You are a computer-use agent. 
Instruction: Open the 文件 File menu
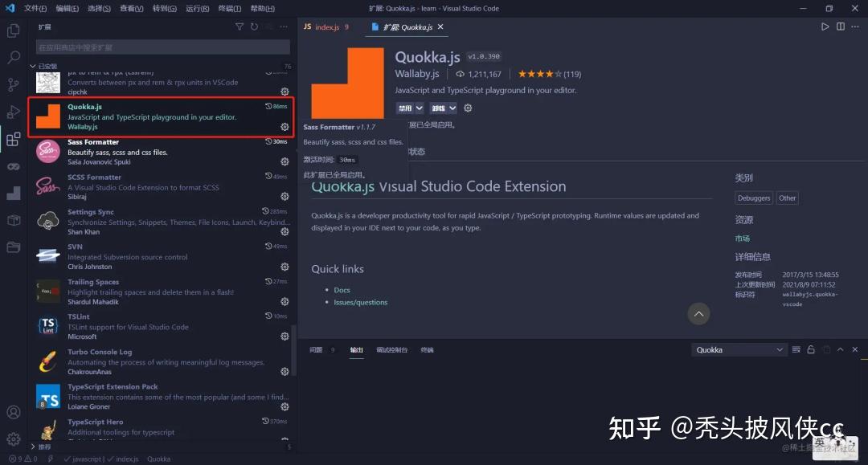[35, 8]
